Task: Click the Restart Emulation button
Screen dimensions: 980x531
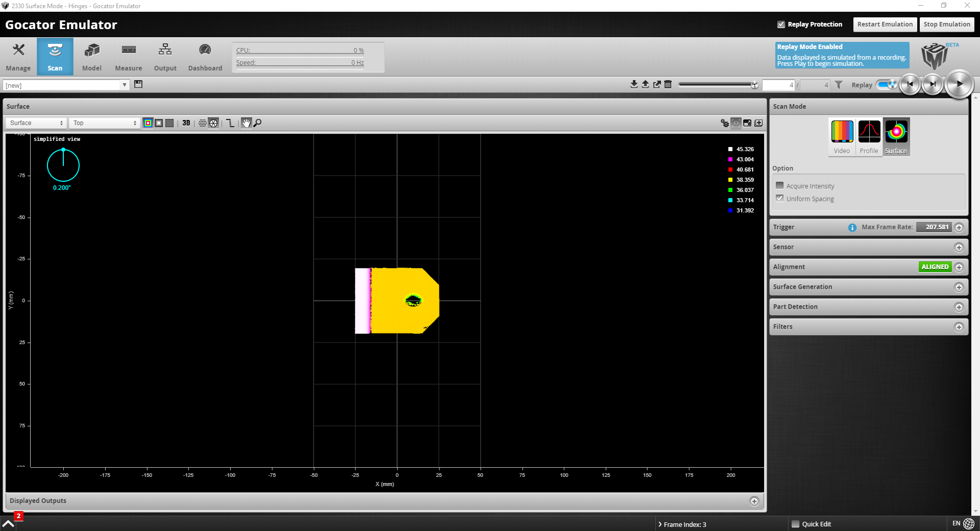Action: click(x=885, y=25)
